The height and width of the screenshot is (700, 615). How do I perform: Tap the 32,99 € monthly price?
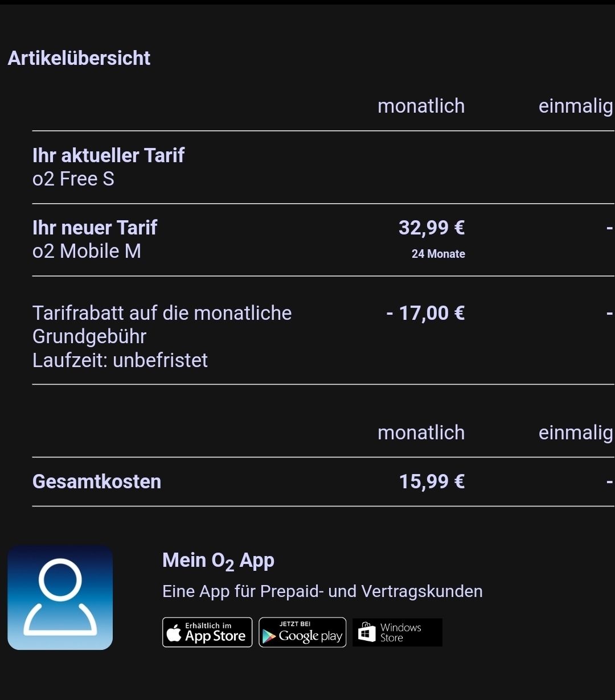click(x=432, y=228)
